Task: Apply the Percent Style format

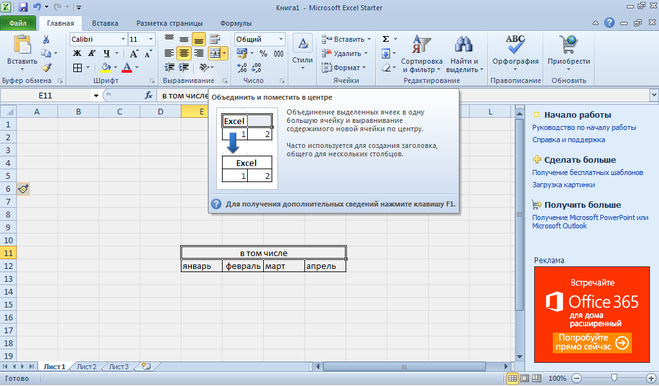Action: (x=263, y=53)
